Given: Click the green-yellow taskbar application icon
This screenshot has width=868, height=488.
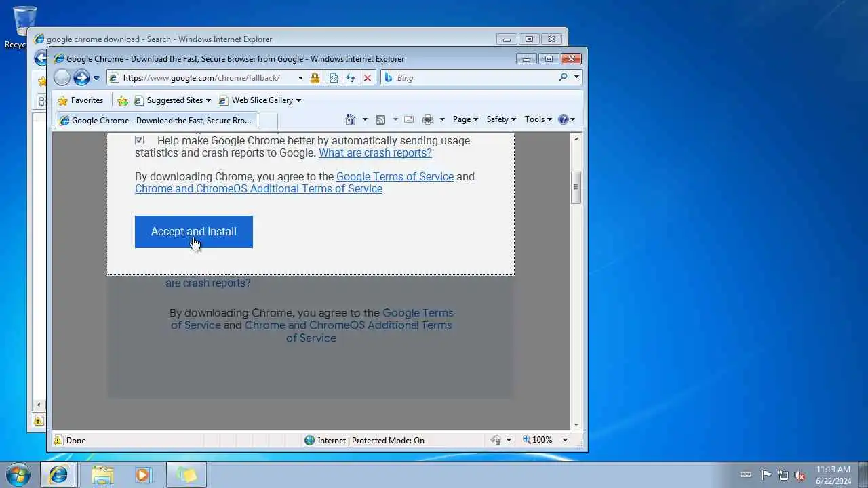Looking at the screenshot, I should tap(186, 475).
